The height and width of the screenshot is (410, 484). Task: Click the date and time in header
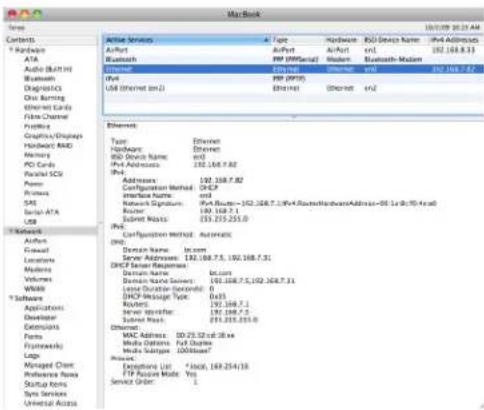click(x=452, y=27)
